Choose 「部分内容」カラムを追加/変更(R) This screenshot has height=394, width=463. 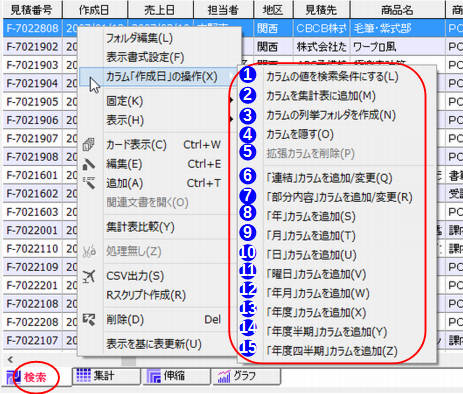337,197
